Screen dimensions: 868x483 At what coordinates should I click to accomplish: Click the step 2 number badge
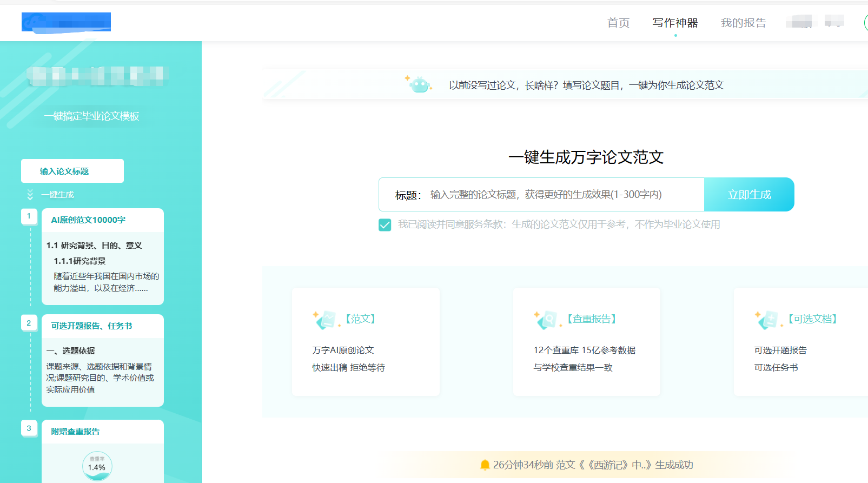(29, 323)
